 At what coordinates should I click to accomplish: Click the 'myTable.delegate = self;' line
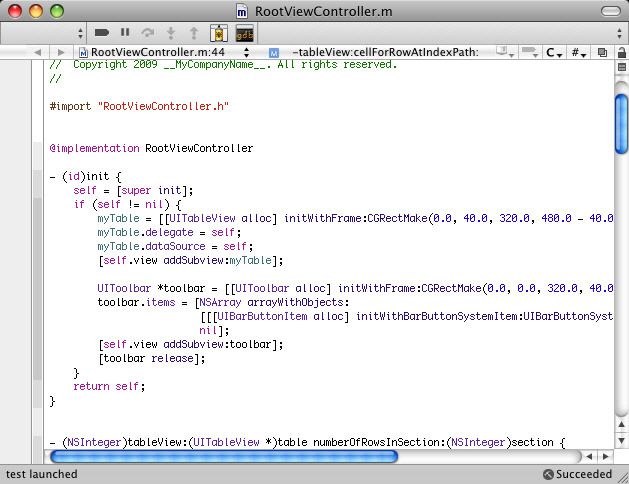(169, 233)
